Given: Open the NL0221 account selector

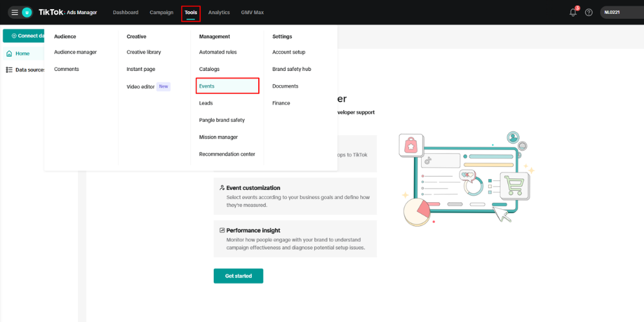Looking at the screenshot, I should point(621,12).
